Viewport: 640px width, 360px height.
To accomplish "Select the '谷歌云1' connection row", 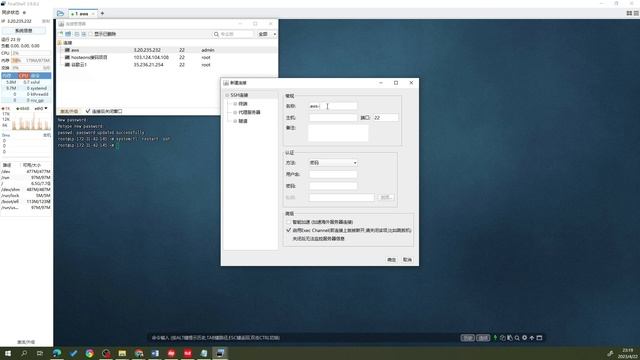I will 167,65.
